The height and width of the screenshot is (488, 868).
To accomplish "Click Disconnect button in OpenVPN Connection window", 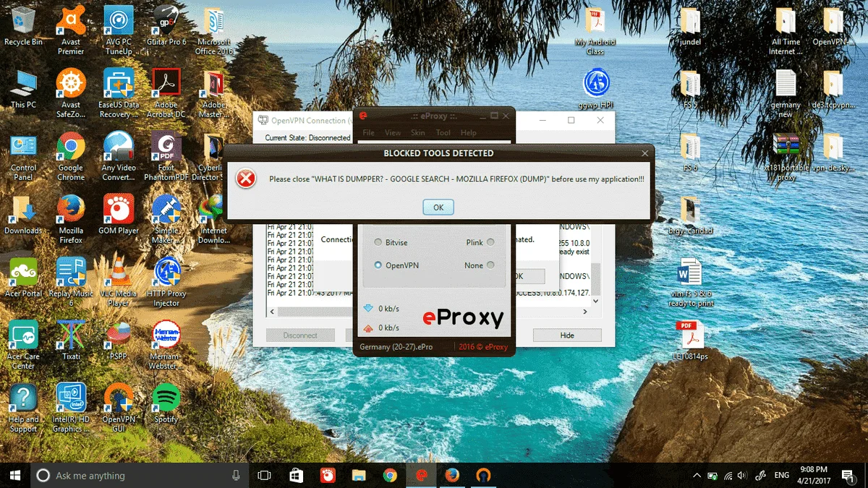I will [x=300, y=335].
